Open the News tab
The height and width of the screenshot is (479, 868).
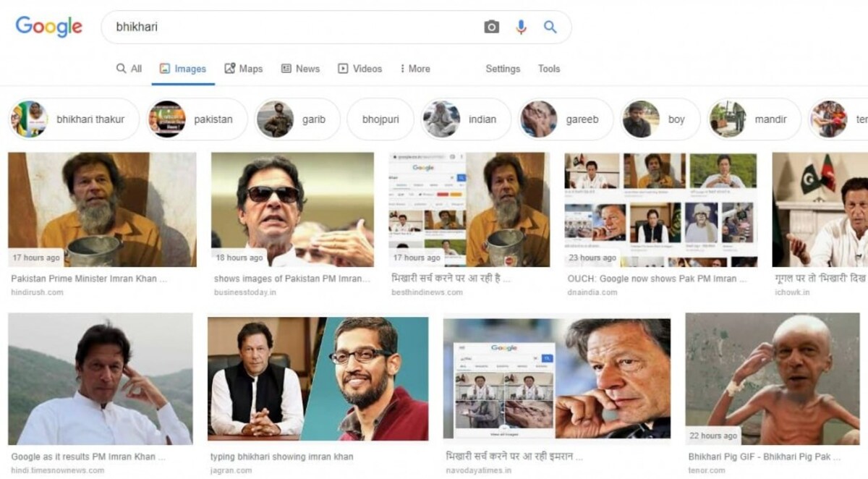click(300, 69)
